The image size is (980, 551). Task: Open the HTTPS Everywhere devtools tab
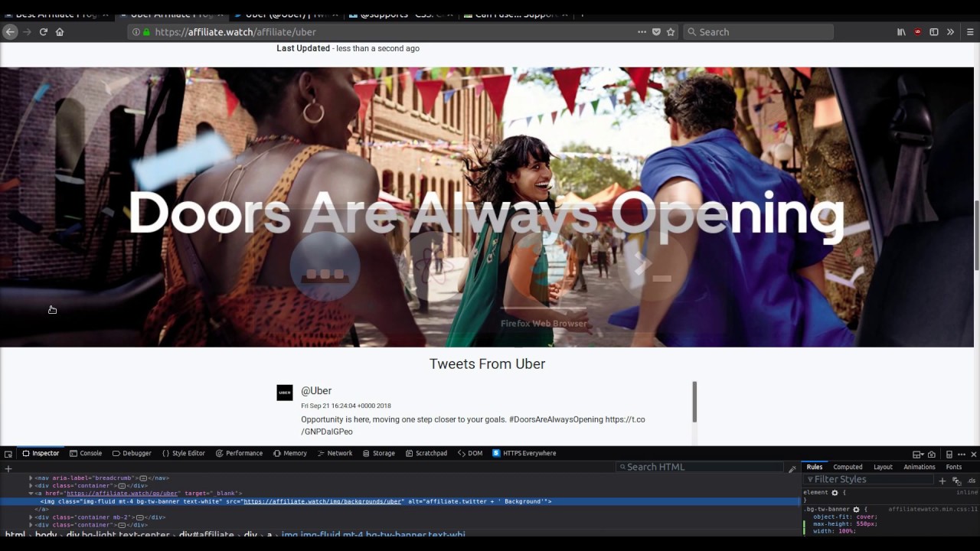pyautogui.click(x=524, y=454)
